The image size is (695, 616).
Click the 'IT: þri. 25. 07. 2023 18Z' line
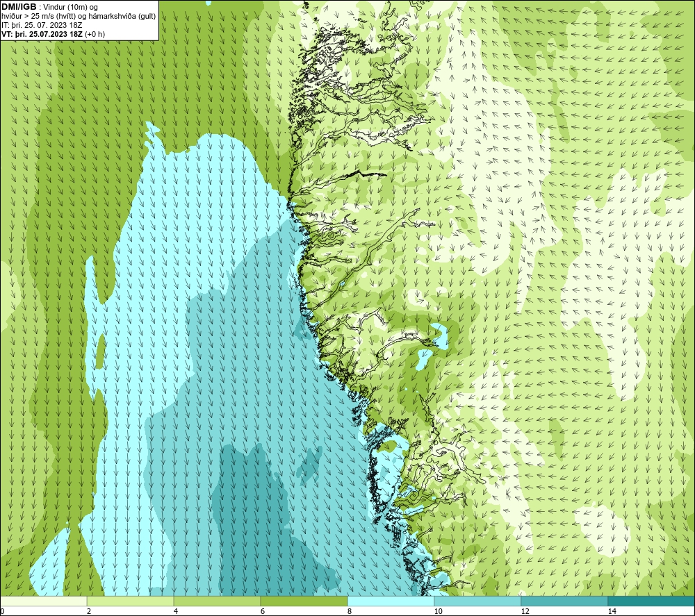[x=42, y=25]
